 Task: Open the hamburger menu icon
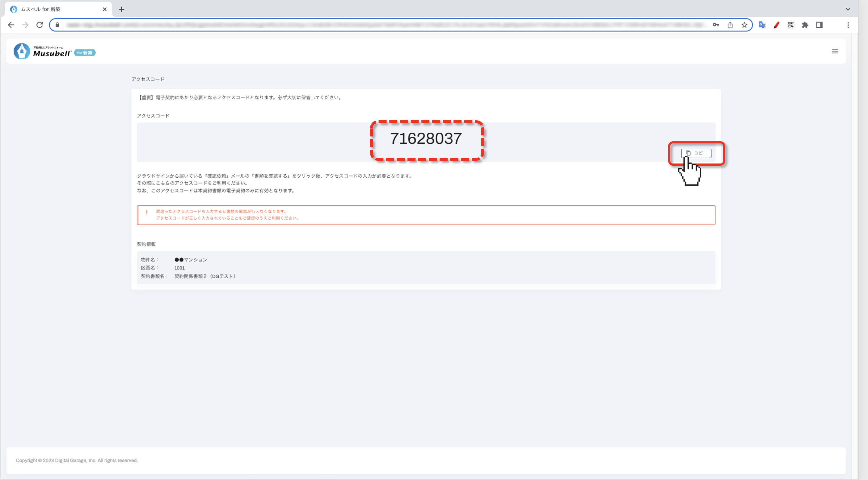835,52
